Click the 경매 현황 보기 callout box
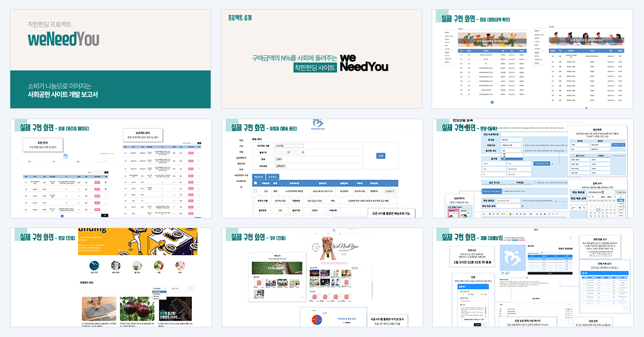The height and width of the screenshot is (337, 644). [601, 246]
